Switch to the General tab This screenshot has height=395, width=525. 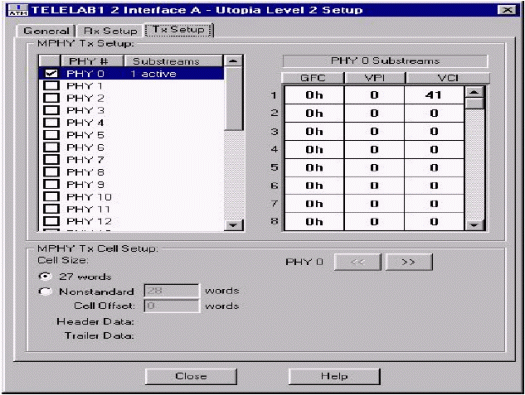[46, 31]
